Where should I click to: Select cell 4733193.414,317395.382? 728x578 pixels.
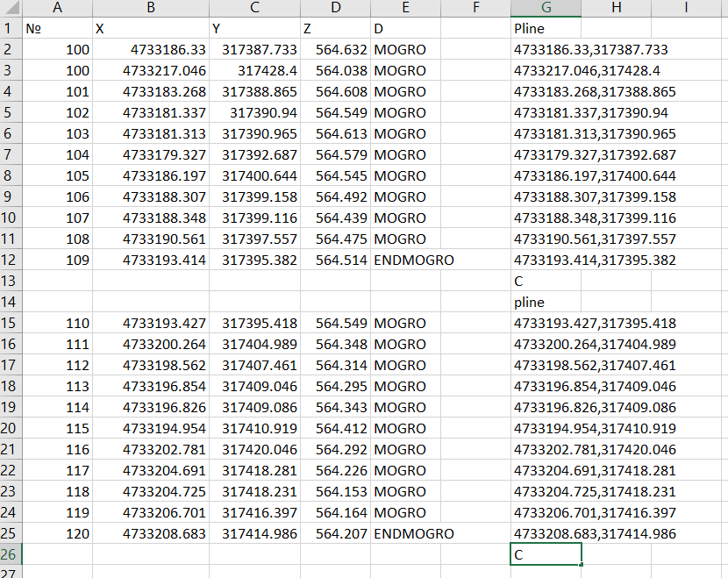(595, 260)
